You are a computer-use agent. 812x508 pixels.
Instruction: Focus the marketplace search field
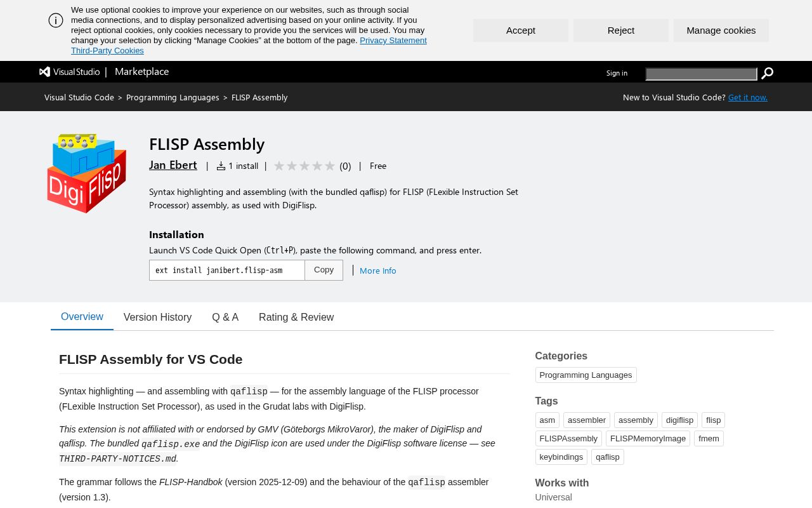[x=702, y=74]
